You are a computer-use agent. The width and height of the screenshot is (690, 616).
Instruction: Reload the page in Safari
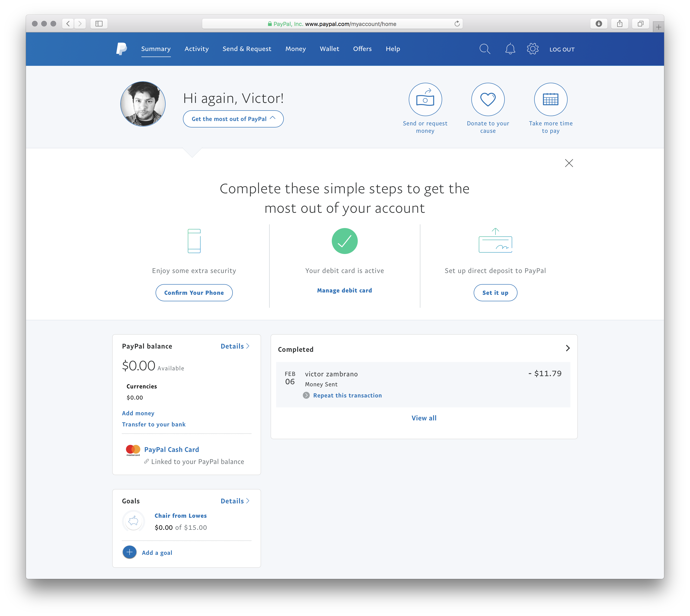[457, 23]
